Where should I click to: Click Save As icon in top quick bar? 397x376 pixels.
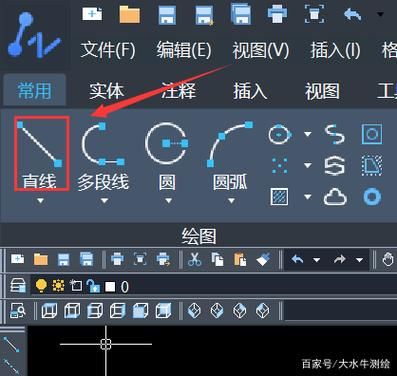click(204, 15)
